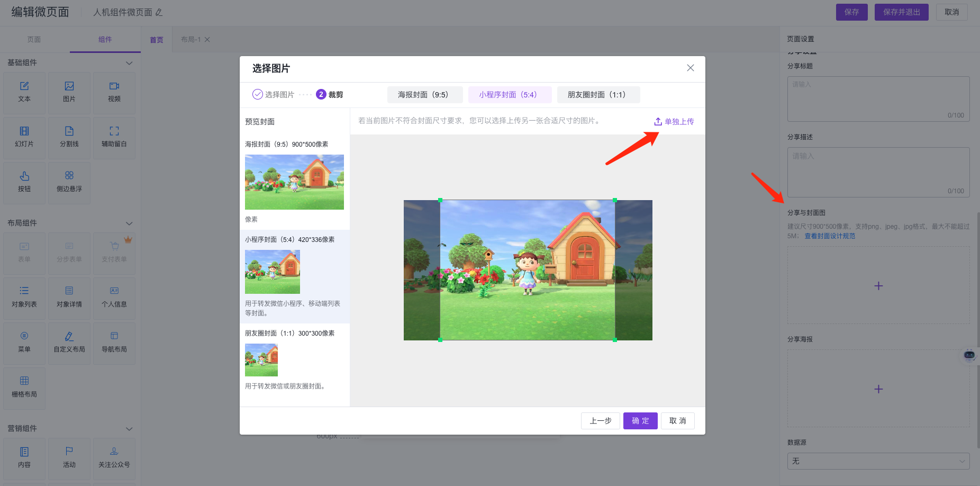Add the 分步表单 step form component

coord(69,253)
